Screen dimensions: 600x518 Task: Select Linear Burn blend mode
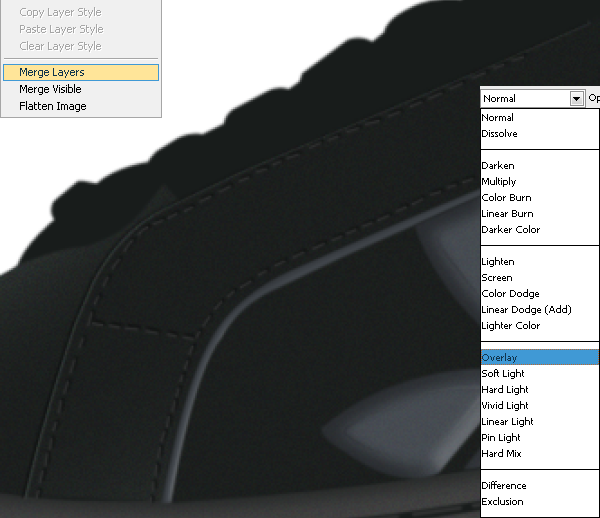tap(540, 214)
